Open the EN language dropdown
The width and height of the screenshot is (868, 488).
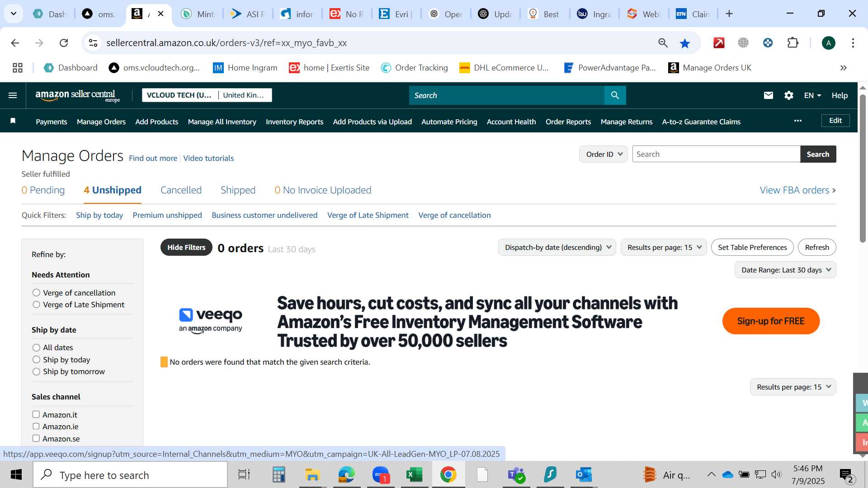pos(812,95)
